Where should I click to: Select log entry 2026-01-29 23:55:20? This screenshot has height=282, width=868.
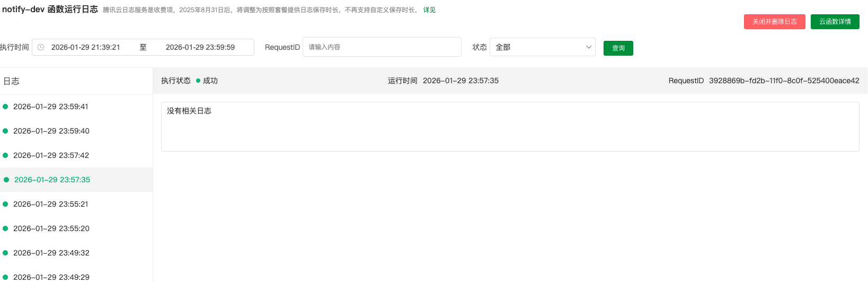tap(51, 228)
